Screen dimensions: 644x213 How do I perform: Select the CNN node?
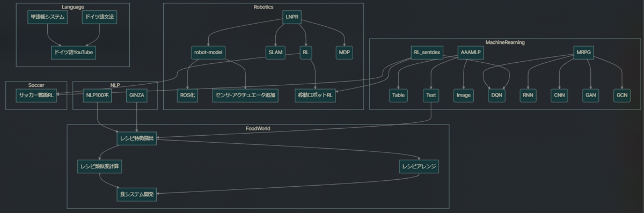pos(559,96)
